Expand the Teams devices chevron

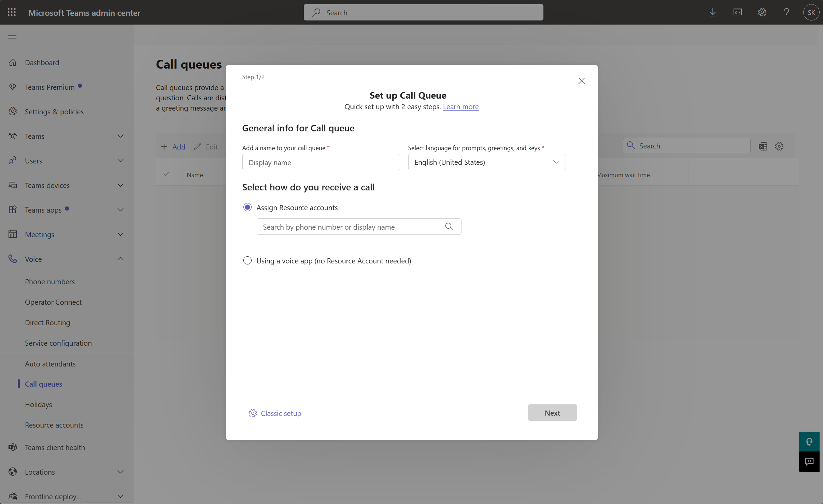(120, 185)
